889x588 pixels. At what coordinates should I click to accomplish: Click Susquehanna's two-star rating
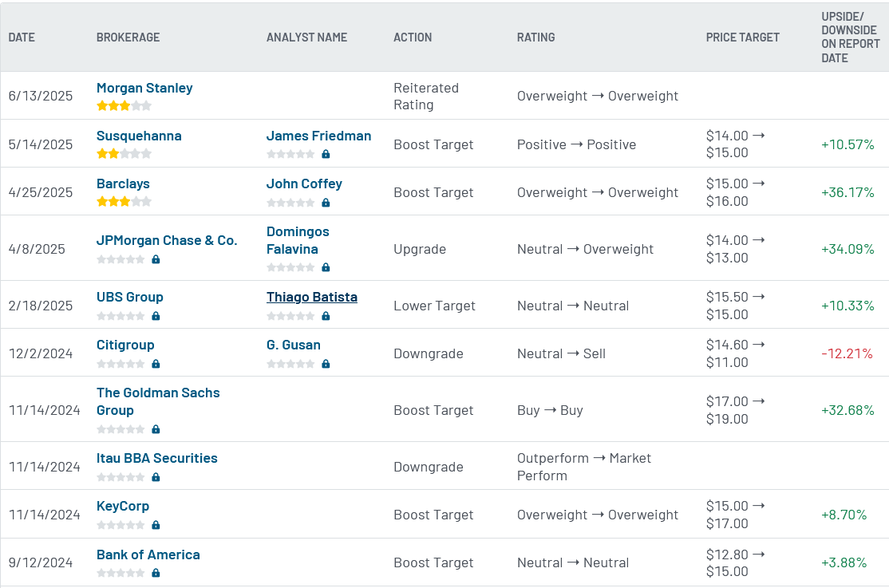[124, 154]
